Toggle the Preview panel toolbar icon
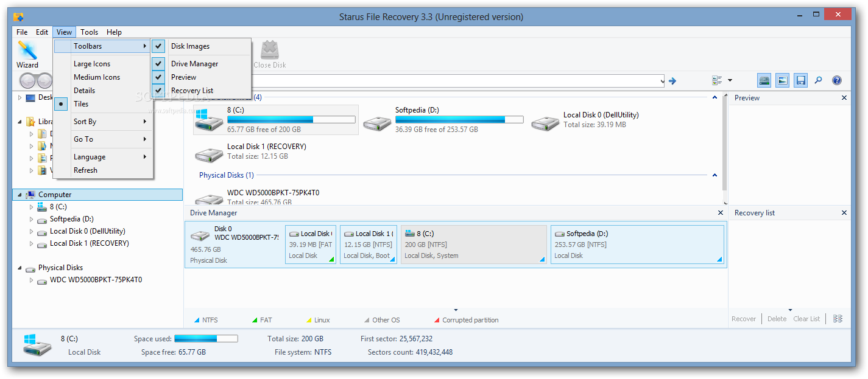The image size is (868, 379). pyautogui.click(x=783, y=80)
